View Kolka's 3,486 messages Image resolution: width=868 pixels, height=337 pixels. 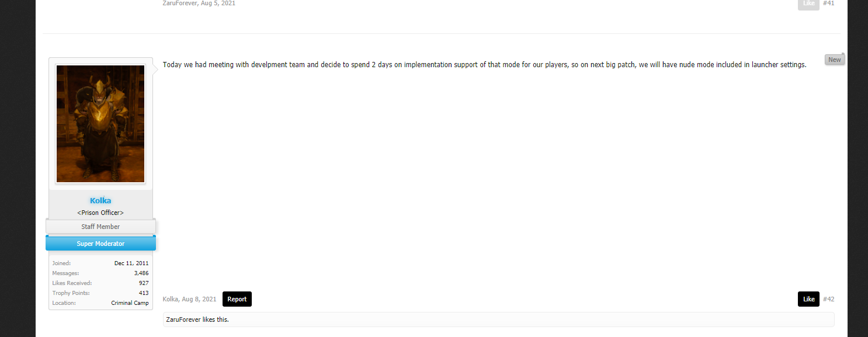tap(141, 273)
